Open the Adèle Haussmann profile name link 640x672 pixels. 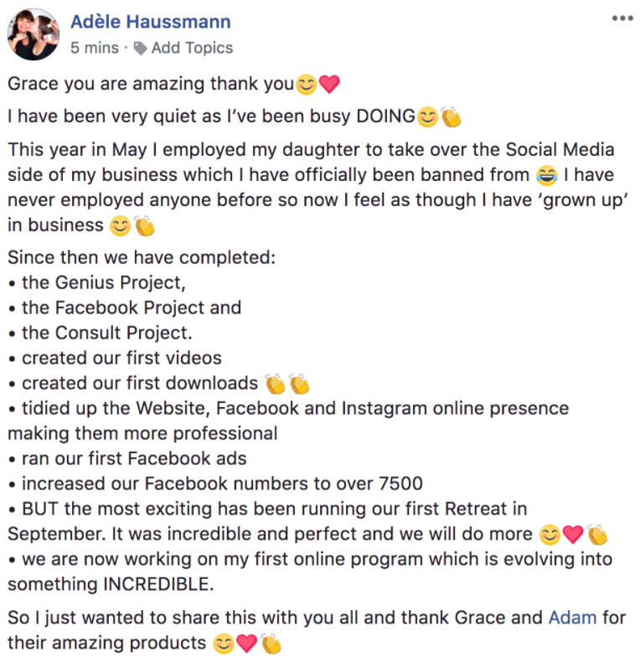click(x=151, y=22)
